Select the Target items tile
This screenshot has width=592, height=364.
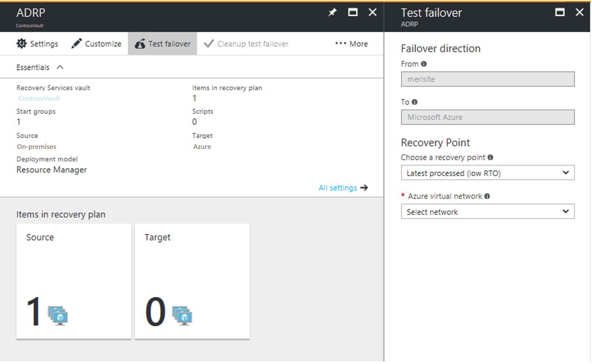point(192,281)
